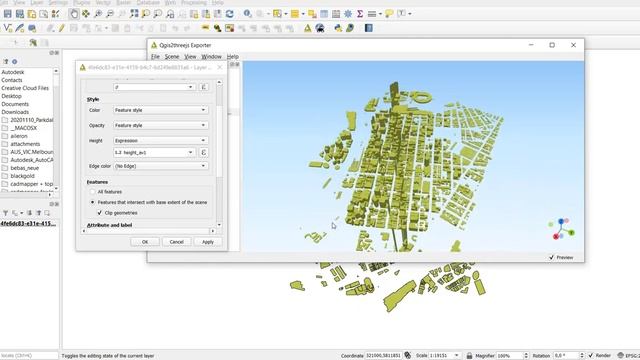Viewport: 640px width, 360px height.
Task: Click the Refresh map icon
Action: pos(230,14)
